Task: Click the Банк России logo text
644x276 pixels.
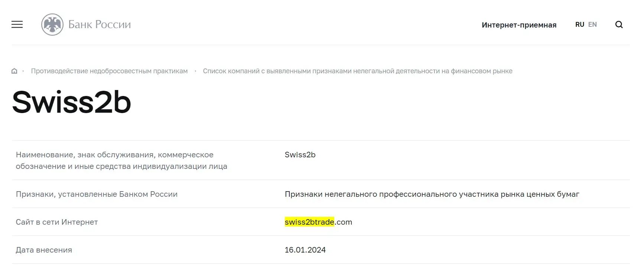Action: tap(100, 25)
